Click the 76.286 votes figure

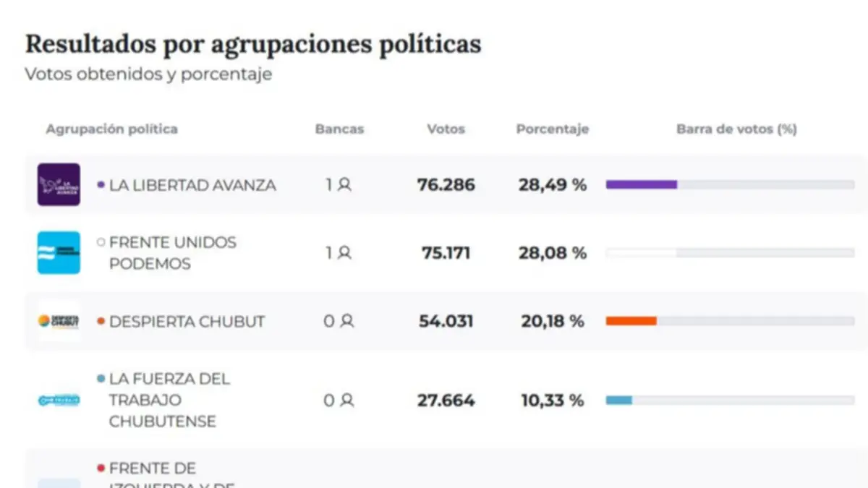point(446,185)
